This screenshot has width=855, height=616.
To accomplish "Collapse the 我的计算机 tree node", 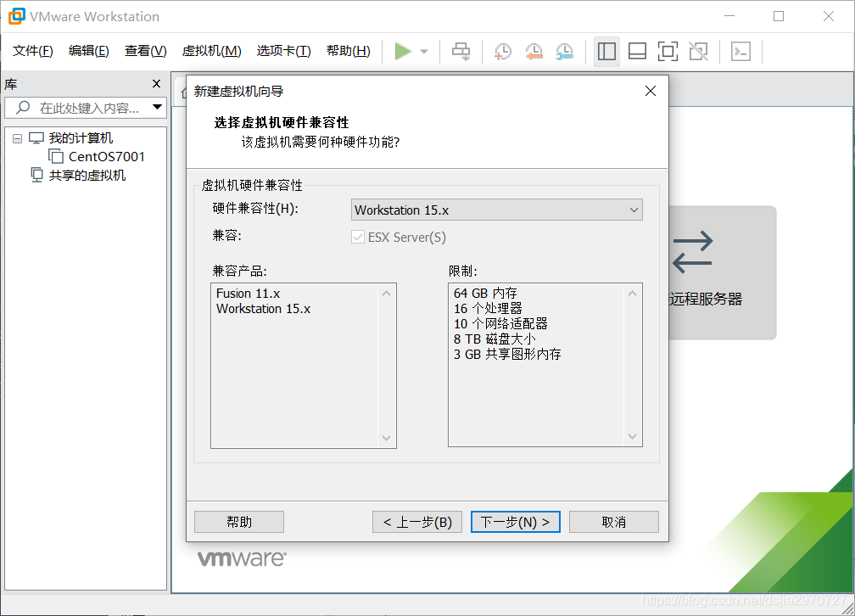I will [18, 138].
